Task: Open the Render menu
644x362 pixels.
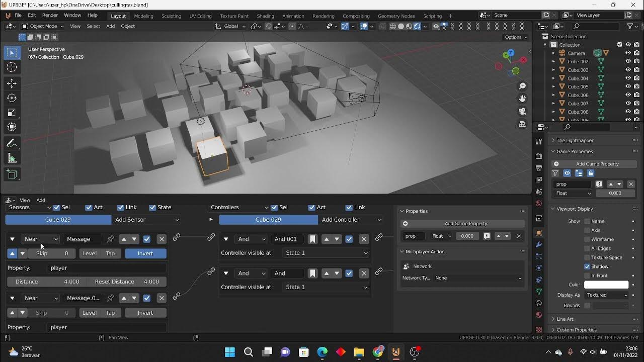Action: click(x=50, y=16)
